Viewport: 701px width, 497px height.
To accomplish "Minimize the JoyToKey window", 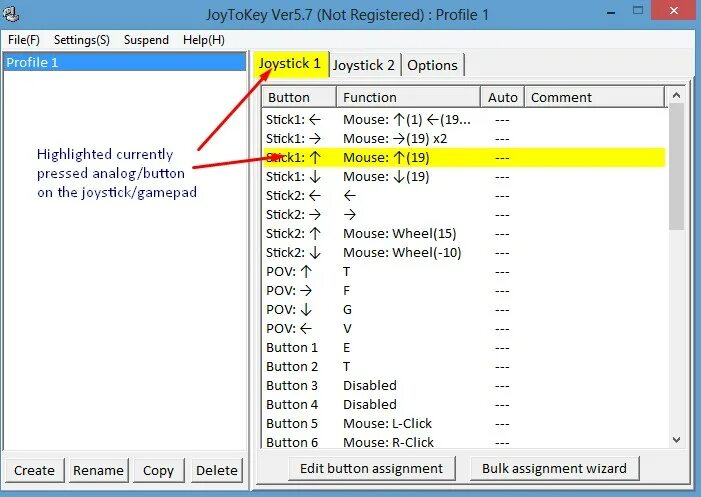I will pyautogui.click(x=611, y=12).
